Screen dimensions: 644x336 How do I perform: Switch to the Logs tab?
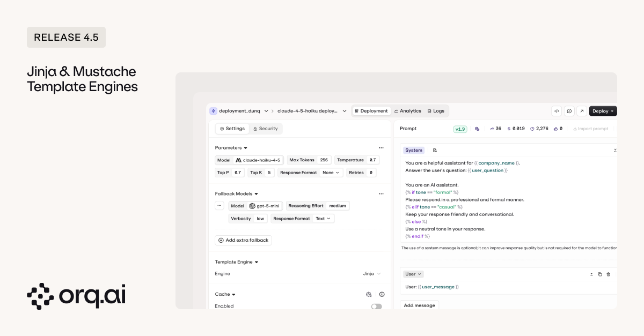click(x=435, y=111)
